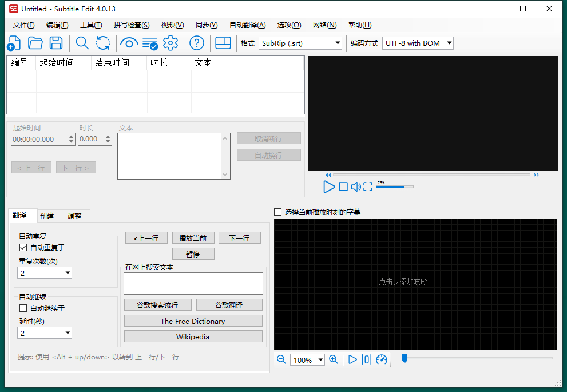Zoom out the waveform

281,359
